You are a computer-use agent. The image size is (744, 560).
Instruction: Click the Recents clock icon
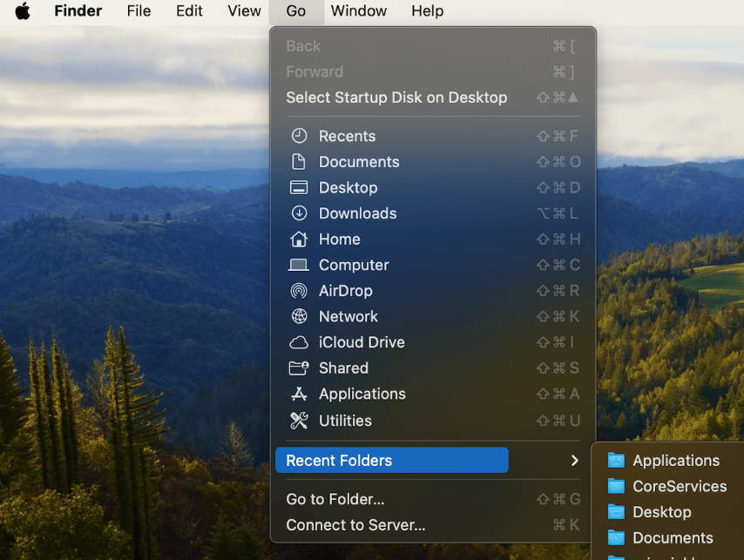tap(299, 136)
